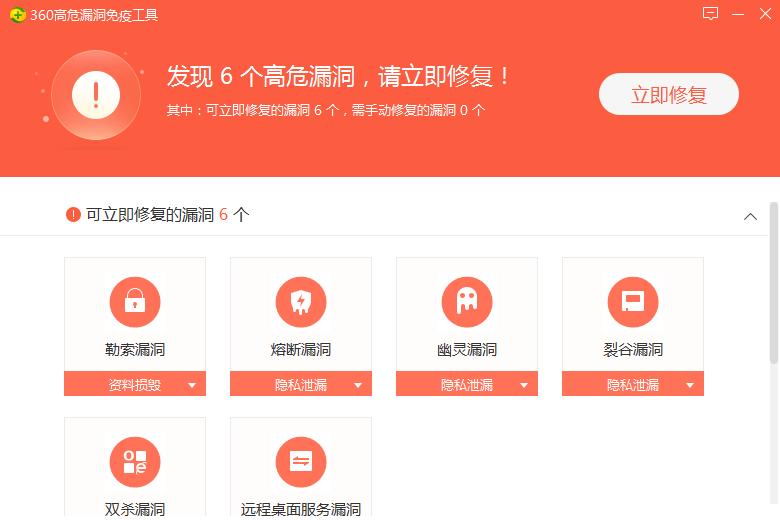Click the 360 logo icon in title bar
Screen dimensions: 780x520
pyautogui.click(x=17, y=15)
